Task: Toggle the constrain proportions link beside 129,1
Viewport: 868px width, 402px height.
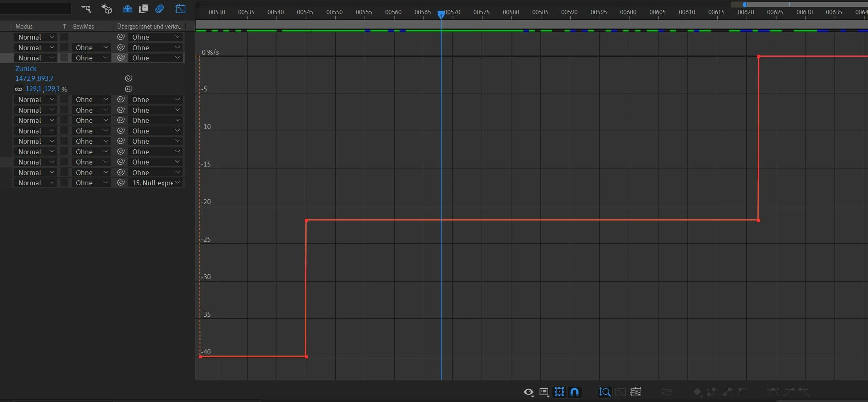Action: point(19,89)
